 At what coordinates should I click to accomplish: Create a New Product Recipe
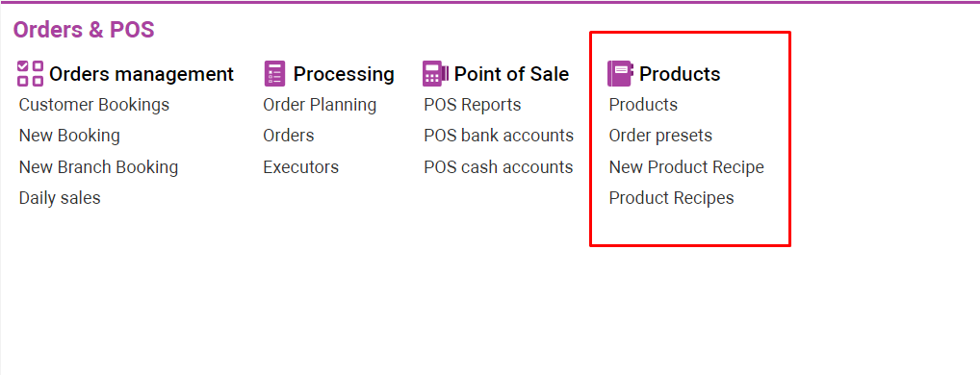pos(686,167)
